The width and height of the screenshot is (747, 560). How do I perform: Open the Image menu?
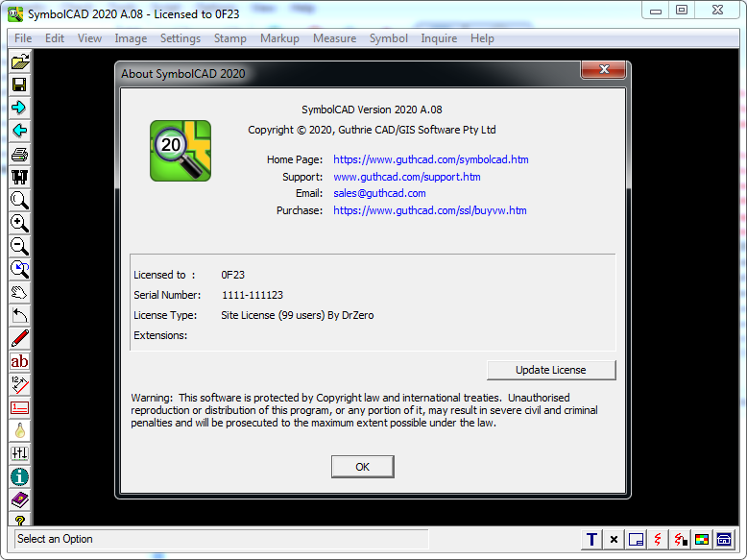131,38
